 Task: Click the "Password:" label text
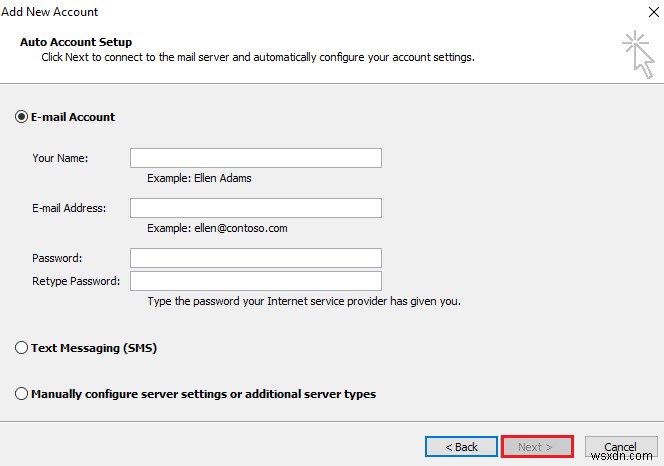tap(57, 258)
